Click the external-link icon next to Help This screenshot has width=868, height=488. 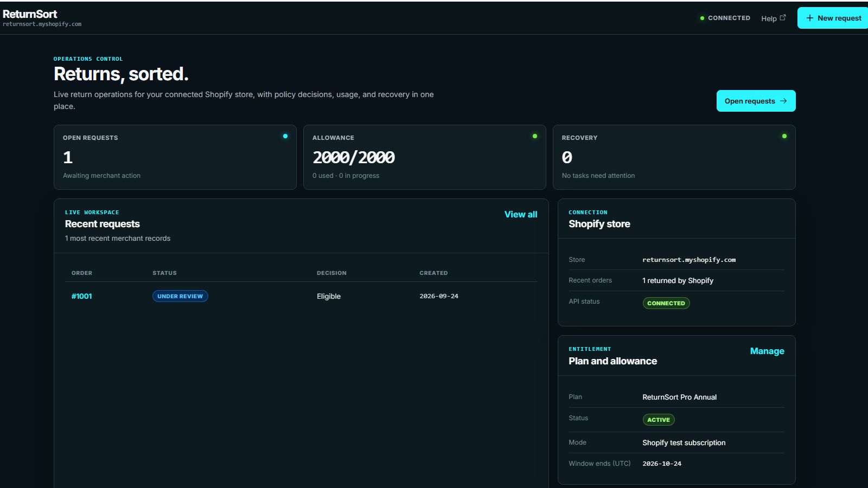click(783, 18)
